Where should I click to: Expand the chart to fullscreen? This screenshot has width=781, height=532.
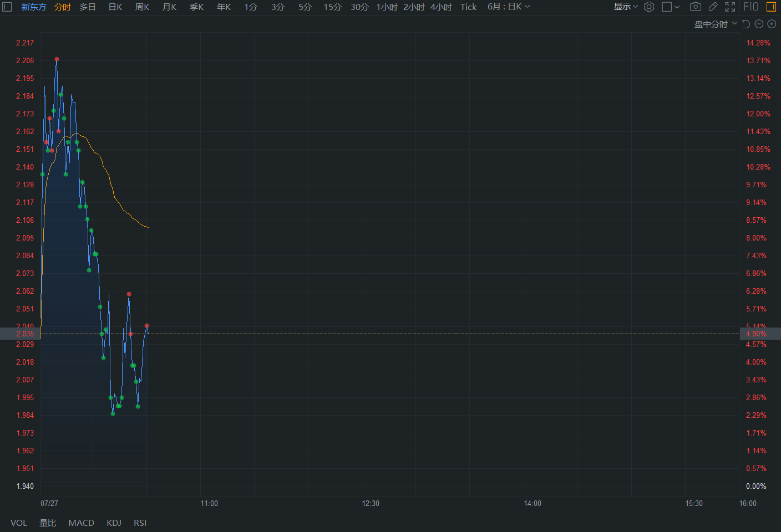click(x=730, y=7)
